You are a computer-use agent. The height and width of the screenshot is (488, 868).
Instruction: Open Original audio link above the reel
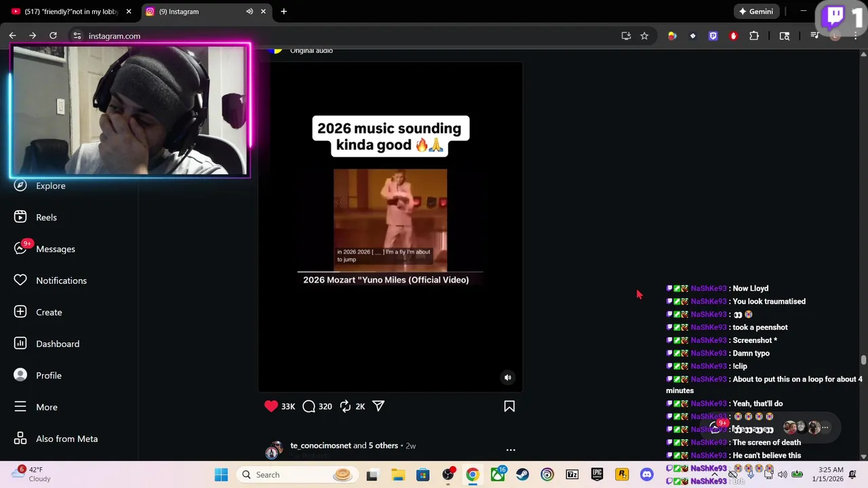311,50
